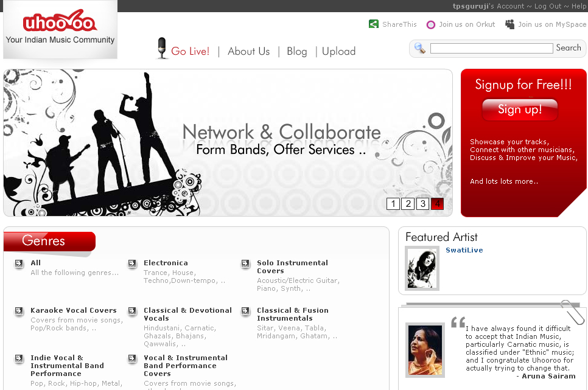Click Join us on MySpace link
588x390 pixels.
point(552,24)
